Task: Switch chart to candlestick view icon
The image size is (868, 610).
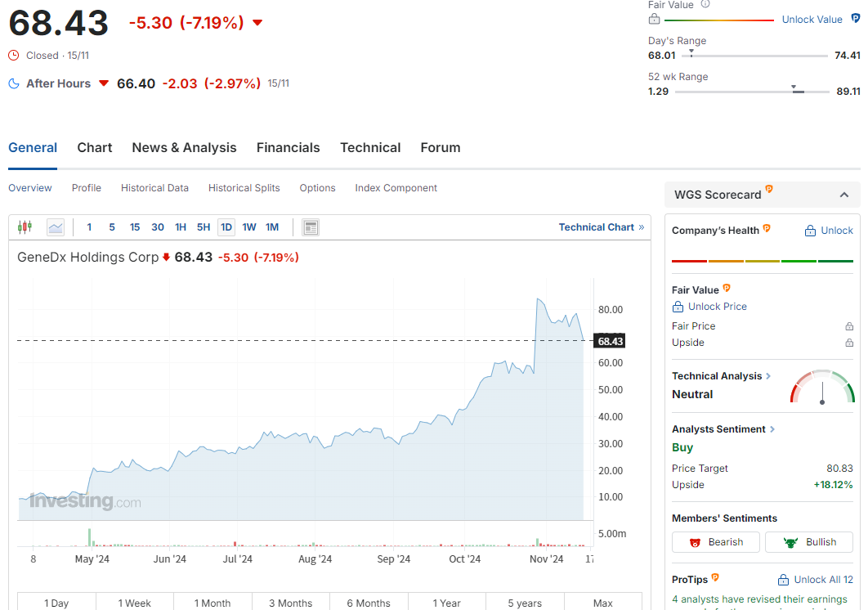Action: [25, 227]
